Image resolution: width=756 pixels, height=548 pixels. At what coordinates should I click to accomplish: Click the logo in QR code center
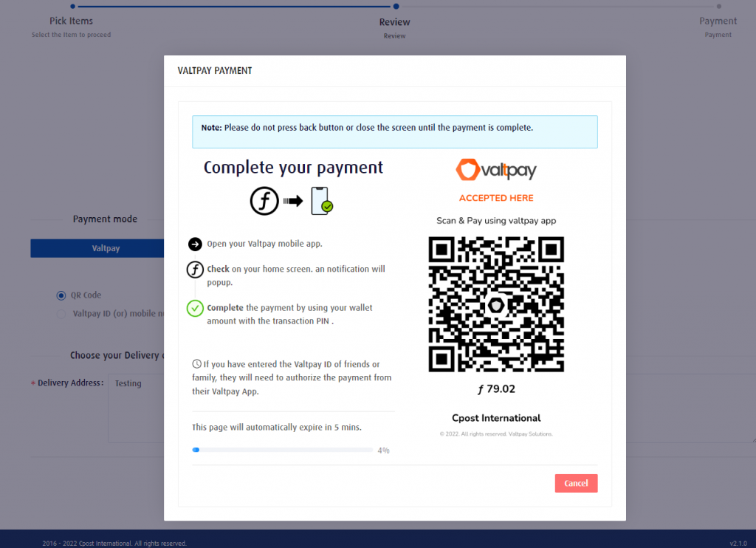point(496,304)
